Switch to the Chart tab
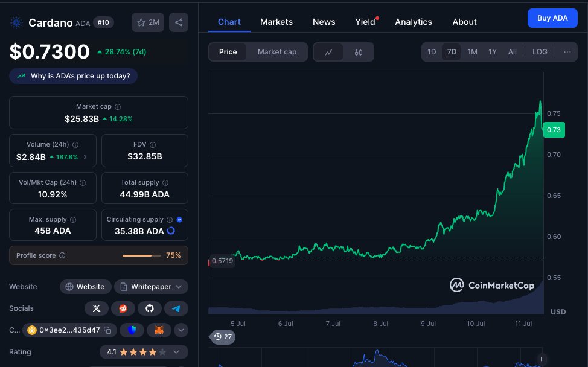588x367 pixels. click(229, 22)
